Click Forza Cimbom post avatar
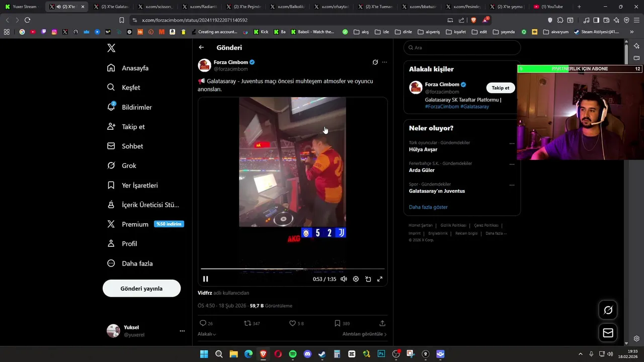Image resolution: width=644 pixels, height=362 pixels. pyautogui.click(x=204, y=65)
